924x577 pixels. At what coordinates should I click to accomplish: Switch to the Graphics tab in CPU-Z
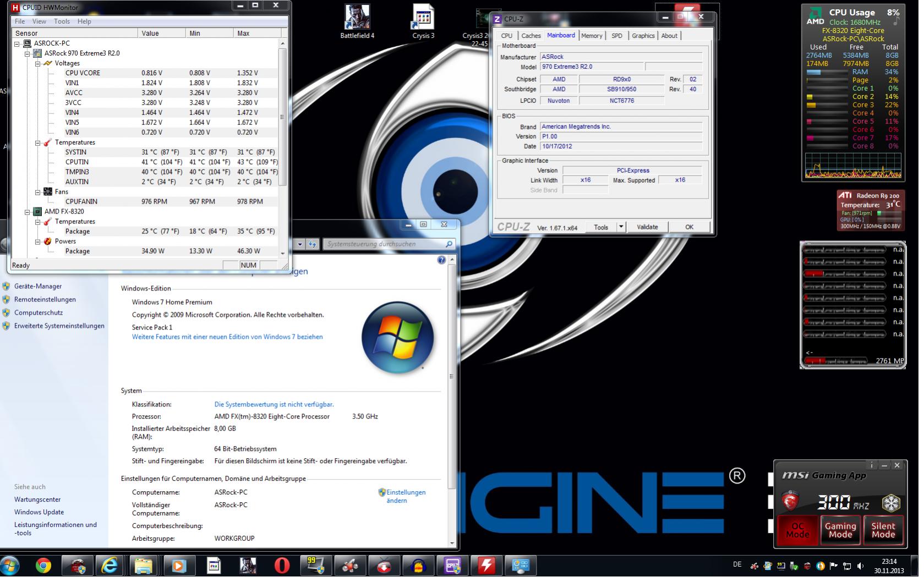coord(643,36)
